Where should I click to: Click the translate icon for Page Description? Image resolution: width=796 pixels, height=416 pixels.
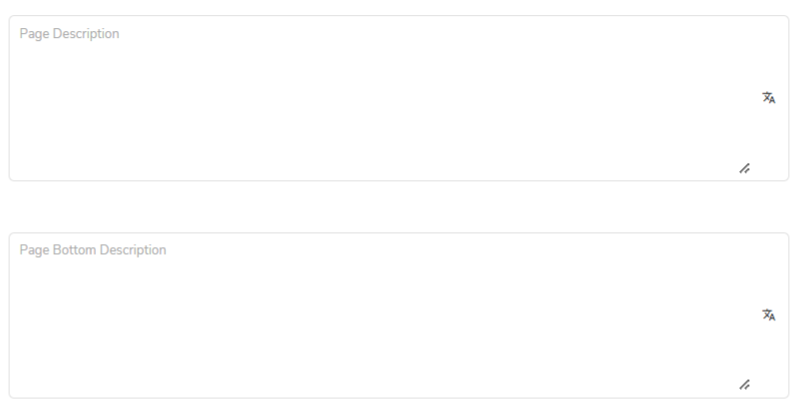pos(769,98)
